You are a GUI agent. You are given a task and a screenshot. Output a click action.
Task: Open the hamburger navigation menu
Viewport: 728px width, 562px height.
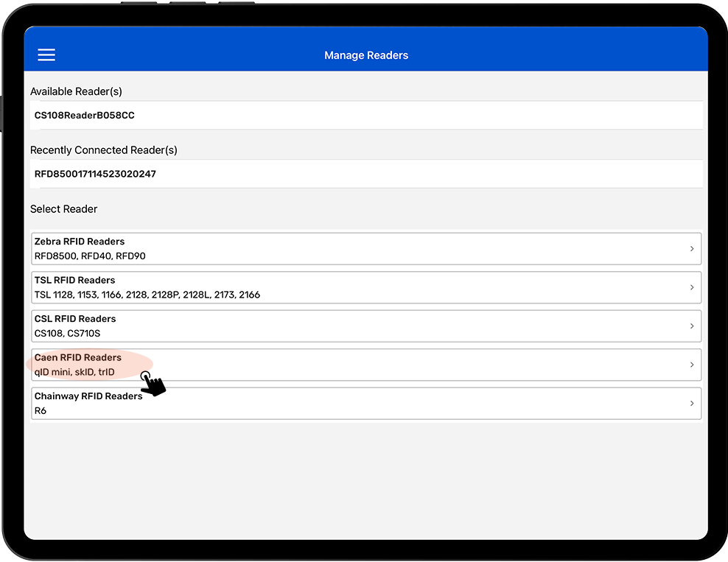tap(46, 55)
